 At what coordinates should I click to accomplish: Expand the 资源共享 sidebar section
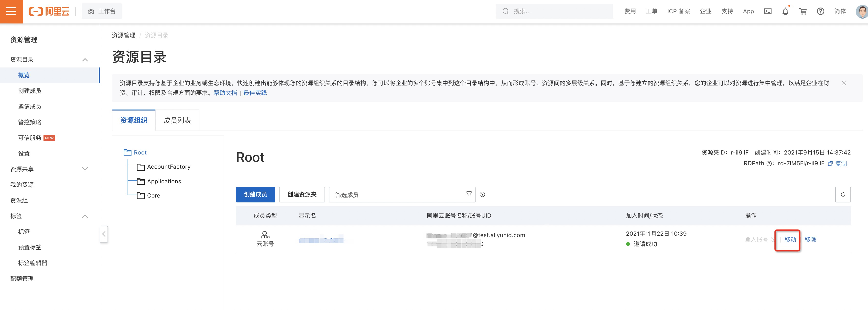(x=85, y=169)
